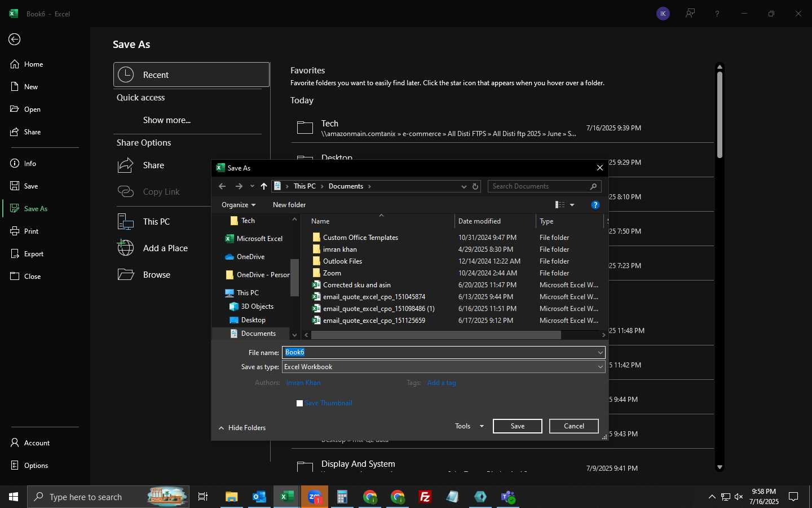The image size is (812, 508).
Task: Create a New folder
Action: (x=289, y=205)
